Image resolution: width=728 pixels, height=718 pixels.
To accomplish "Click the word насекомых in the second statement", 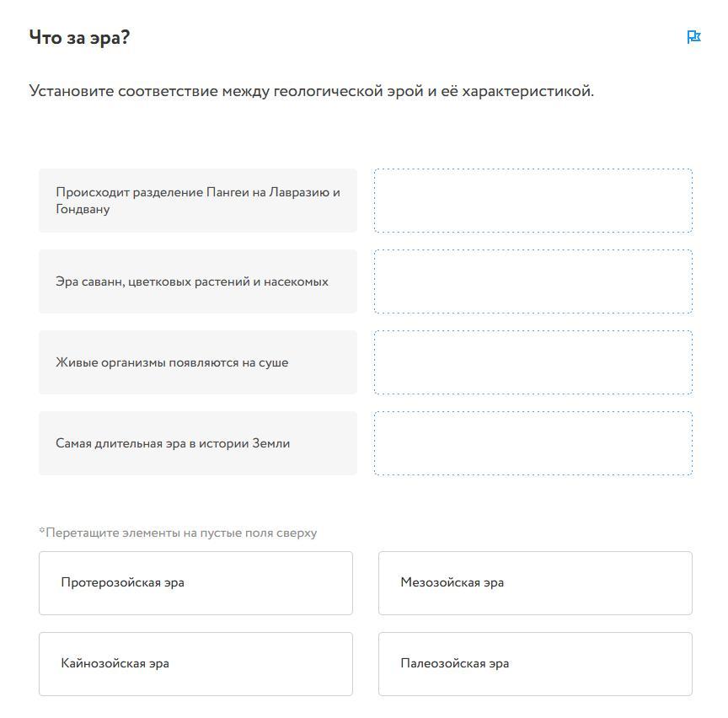I will (296, 281).
